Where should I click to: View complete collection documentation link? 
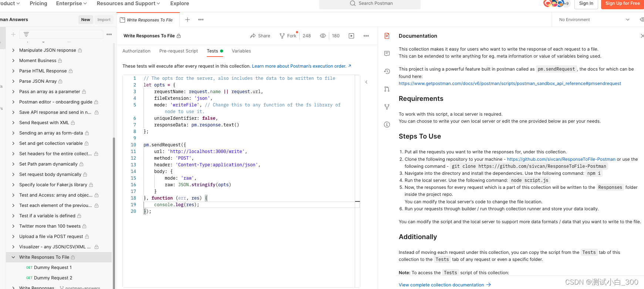click(445, 285)
